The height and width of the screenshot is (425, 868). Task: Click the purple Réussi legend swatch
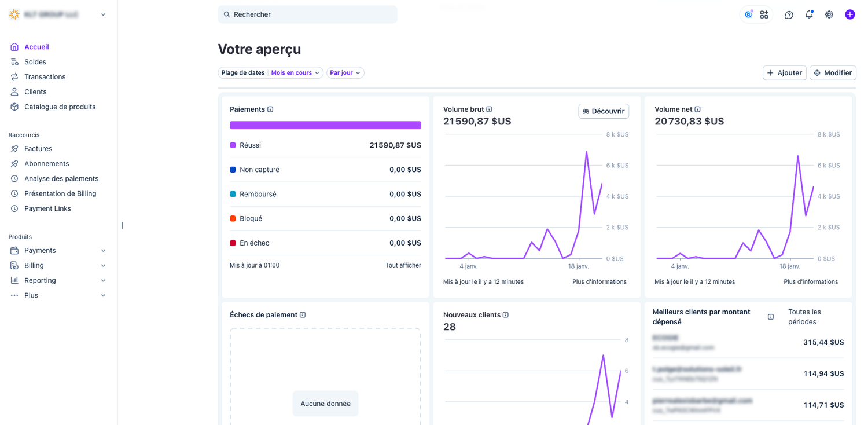233,145
